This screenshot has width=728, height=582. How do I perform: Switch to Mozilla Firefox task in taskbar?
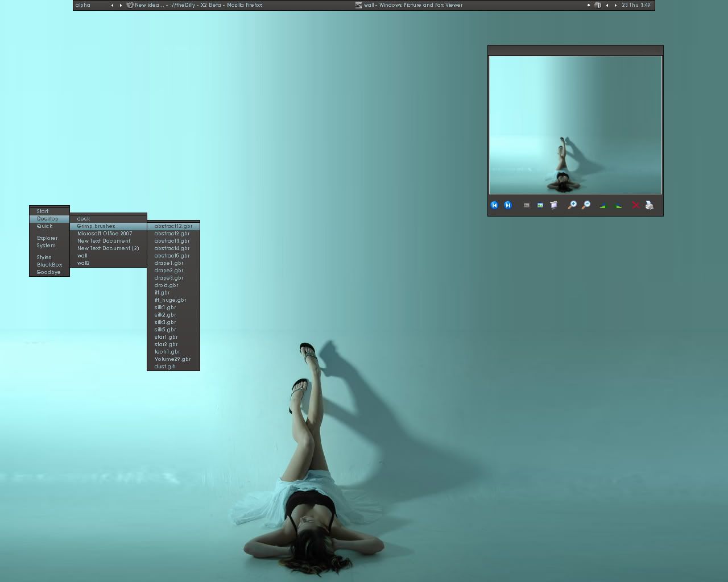click(239, 5)
